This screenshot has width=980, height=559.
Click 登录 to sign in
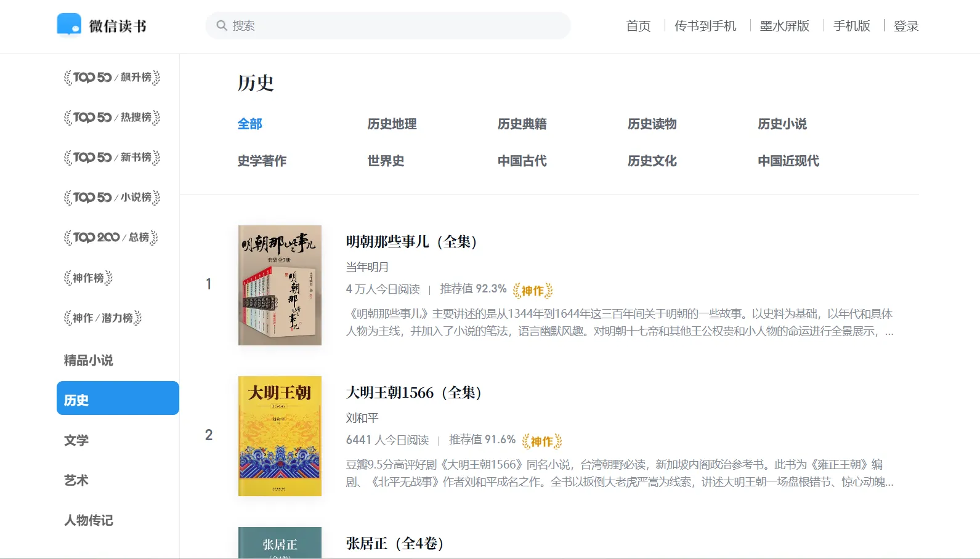(906, 26)
